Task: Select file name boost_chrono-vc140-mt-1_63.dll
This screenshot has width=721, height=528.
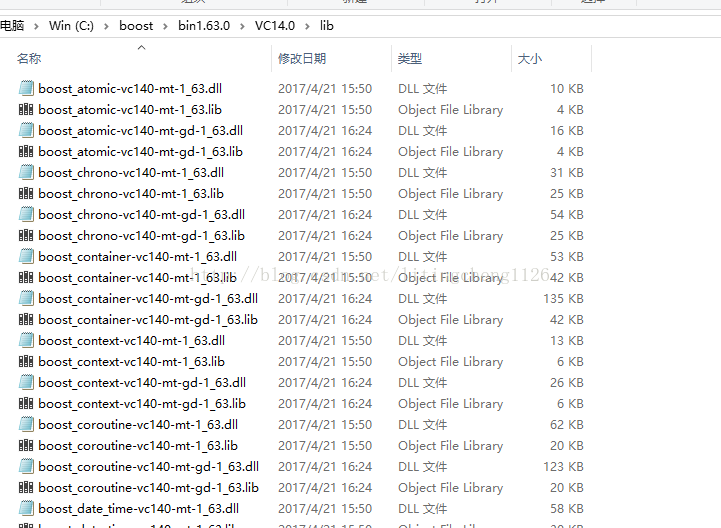Action: point(131,172)
